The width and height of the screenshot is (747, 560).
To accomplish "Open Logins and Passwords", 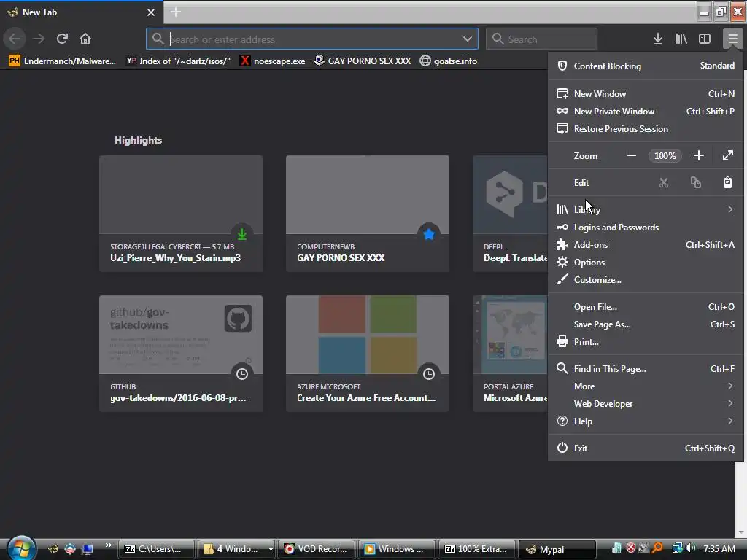I will point(646,227).
